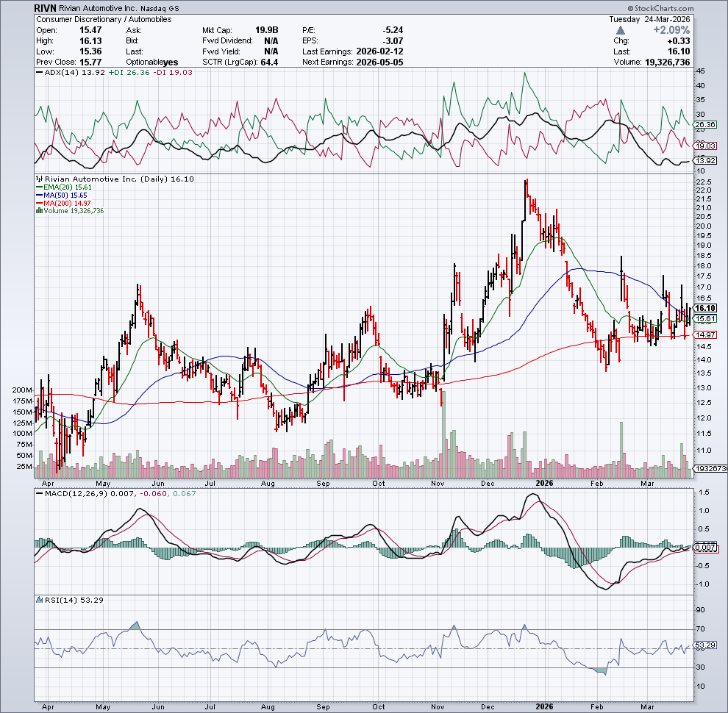
Task: Click the OHLC bar icon beside Rivian Automotive
Action: tap(38, 179)
